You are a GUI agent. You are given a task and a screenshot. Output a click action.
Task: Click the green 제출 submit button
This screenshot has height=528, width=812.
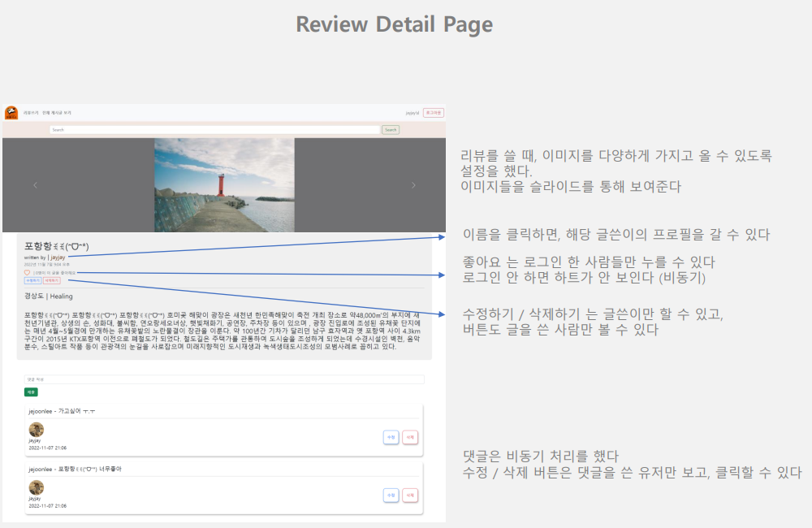(x=31, y=392)
